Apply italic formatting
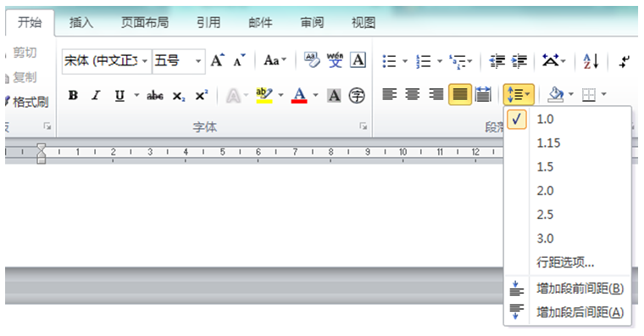Viewport: 644px width, 336px height. click(x=96, y=95)
